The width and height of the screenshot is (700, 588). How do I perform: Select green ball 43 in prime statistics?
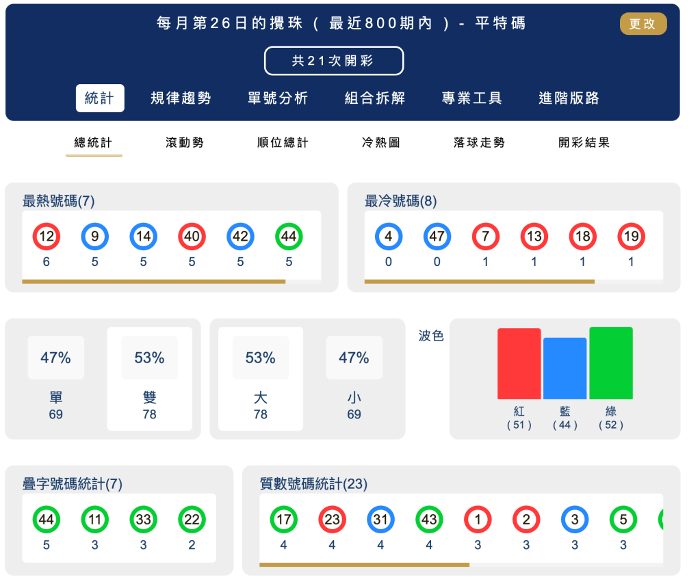coord(429,520)
